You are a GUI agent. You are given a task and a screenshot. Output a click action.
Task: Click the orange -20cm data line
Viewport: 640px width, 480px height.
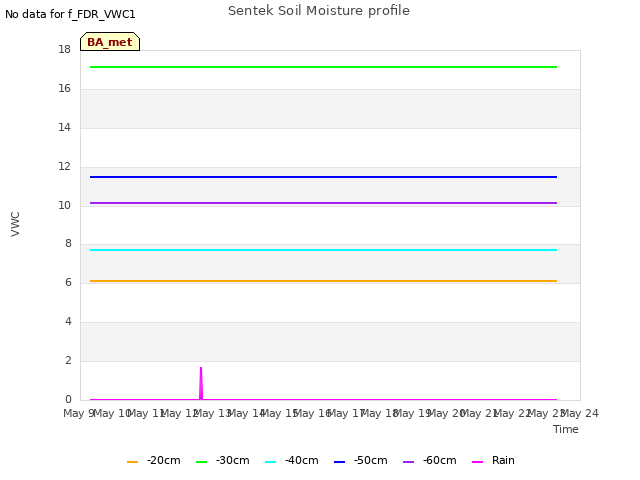pos(323,281)
